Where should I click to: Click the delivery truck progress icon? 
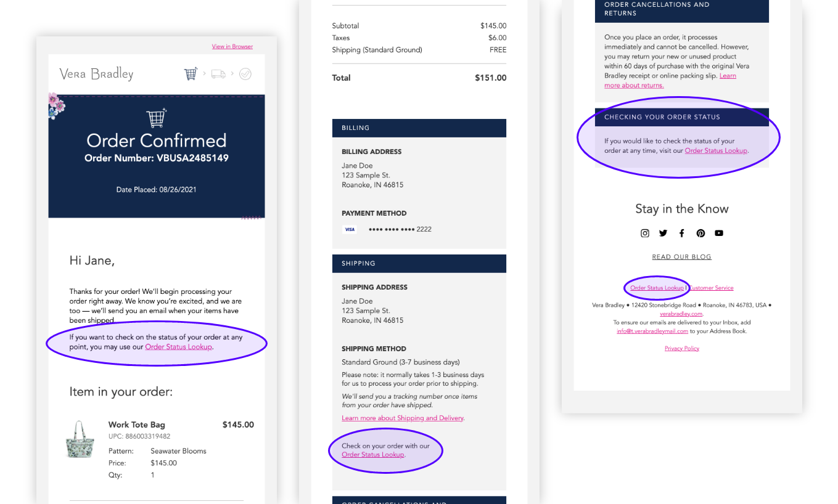(x=218, y=74)
